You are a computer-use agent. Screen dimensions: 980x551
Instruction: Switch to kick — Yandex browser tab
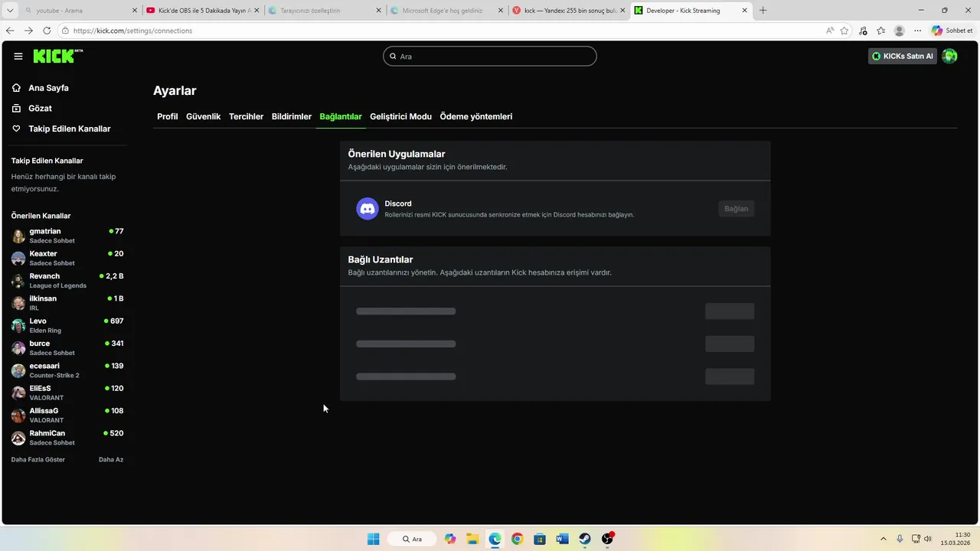point(569,11)
